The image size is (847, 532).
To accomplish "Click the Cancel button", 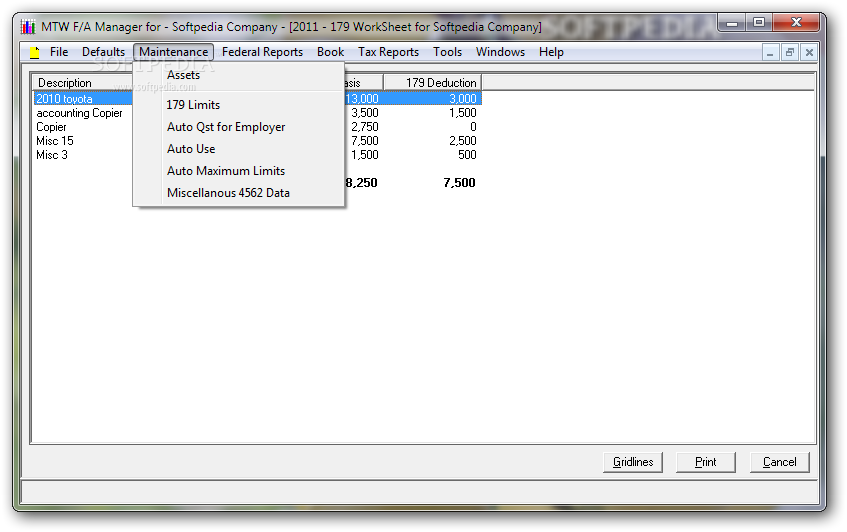I will click(779, 462).
